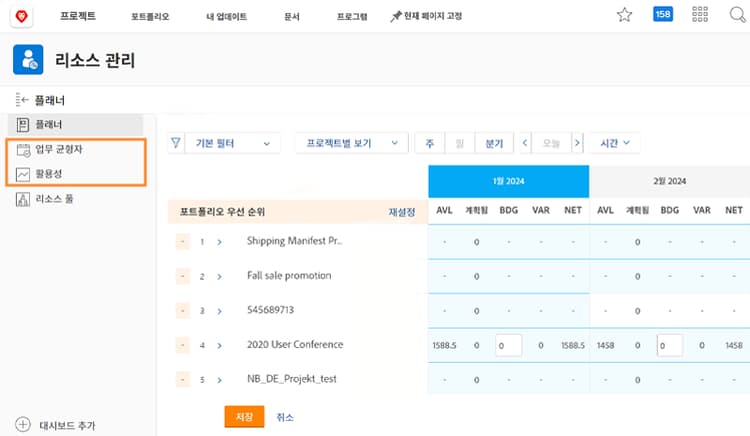The height and width of the screenshot is (436, 750).
Task: Edit January BDG field for 2020 User Conference
Action: (508, 345)
